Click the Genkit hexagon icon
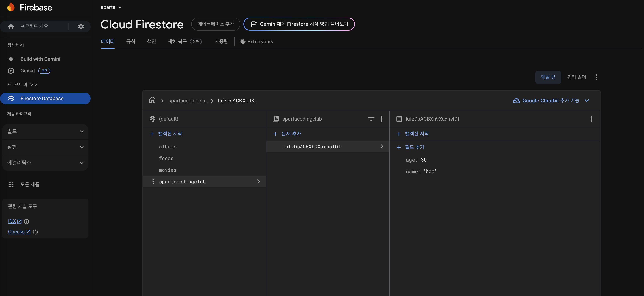Image resolution: width=644 pixels, height=296 pixels. coord(11,71)
